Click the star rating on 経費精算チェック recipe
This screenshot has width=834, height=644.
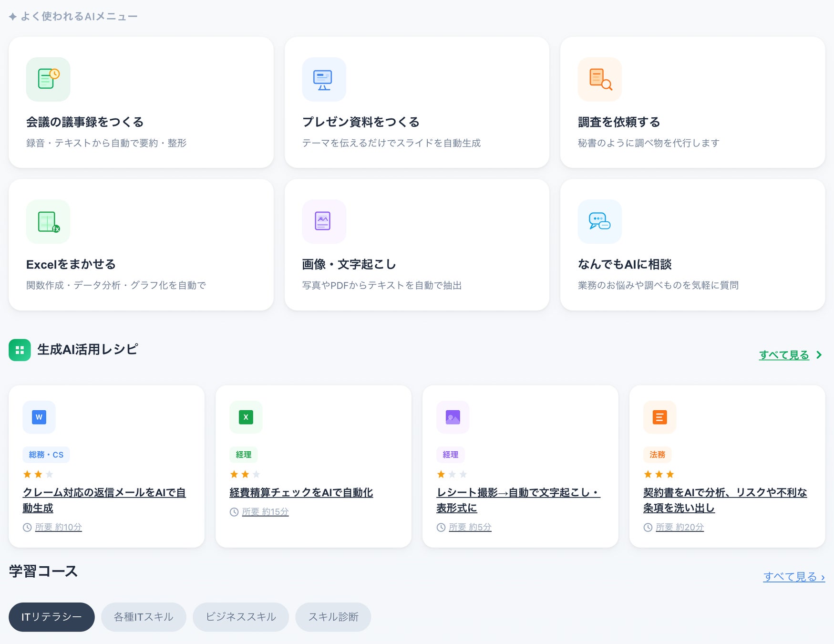245,474
